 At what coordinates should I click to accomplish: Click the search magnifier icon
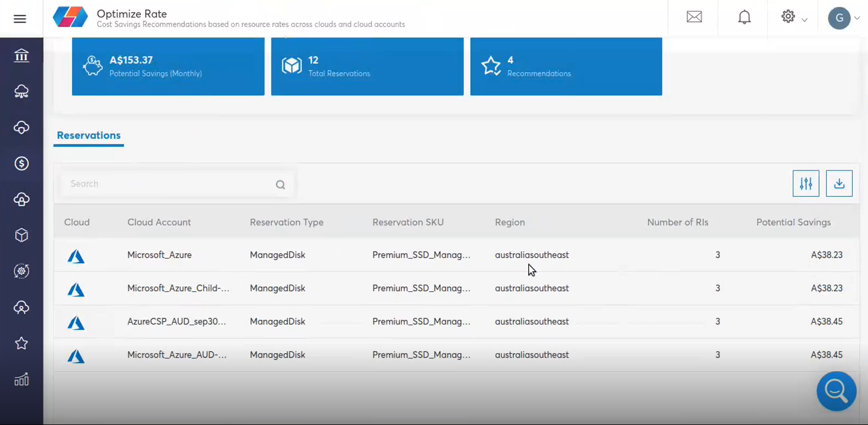[280, 185]
